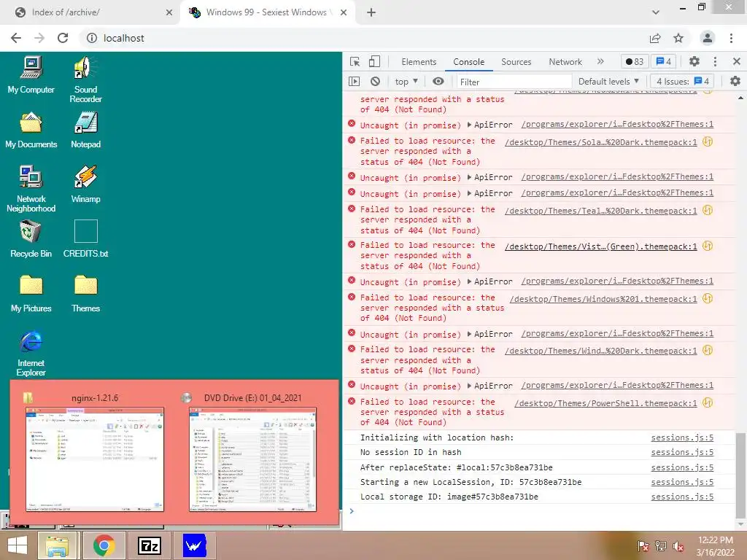Open the Windows Start button
This screenshot has width=747, height=560.
coord(18,545)
